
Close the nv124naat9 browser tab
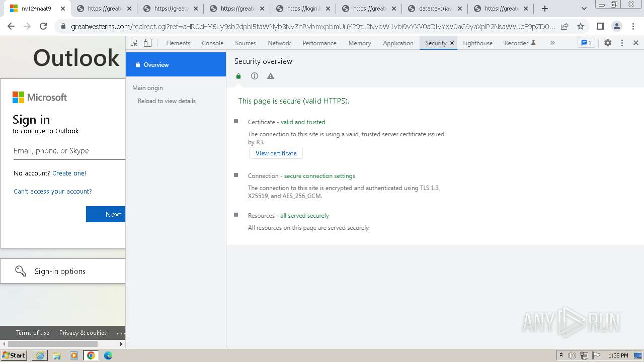(63, 9)
